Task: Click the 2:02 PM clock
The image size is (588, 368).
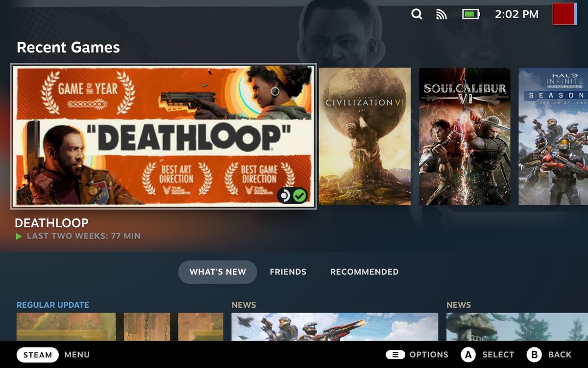Action: tap(516, 14)
